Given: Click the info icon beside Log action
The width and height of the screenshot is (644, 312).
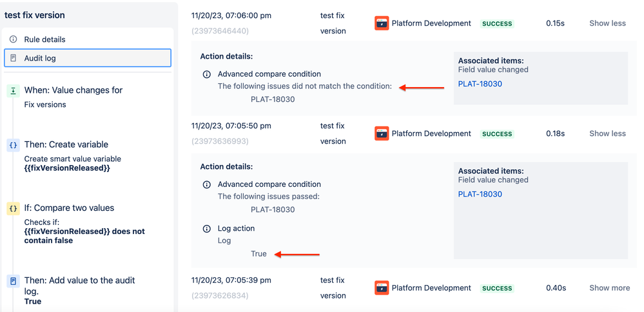Looking at the screenshot, I should pyautogui.click(x=207, y=229).
